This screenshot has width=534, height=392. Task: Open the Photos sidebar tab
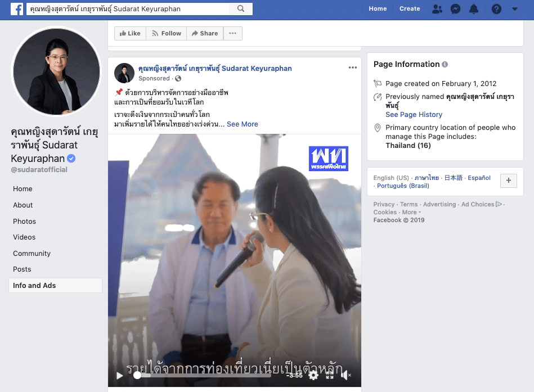click(x=24, y=222)
